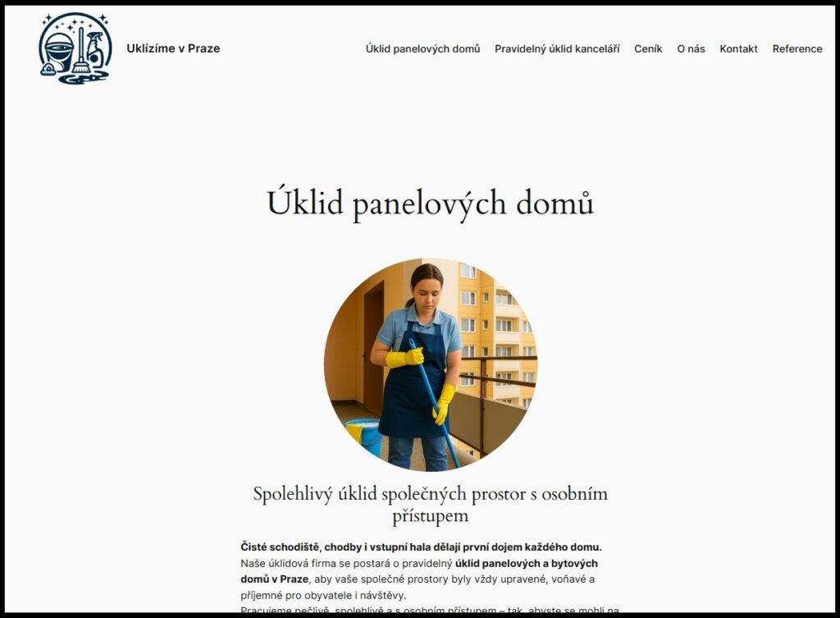The height and width of the screenshot is (618, 840).
Task: Click the spray bottle in the logo
Action: (97, 49)
